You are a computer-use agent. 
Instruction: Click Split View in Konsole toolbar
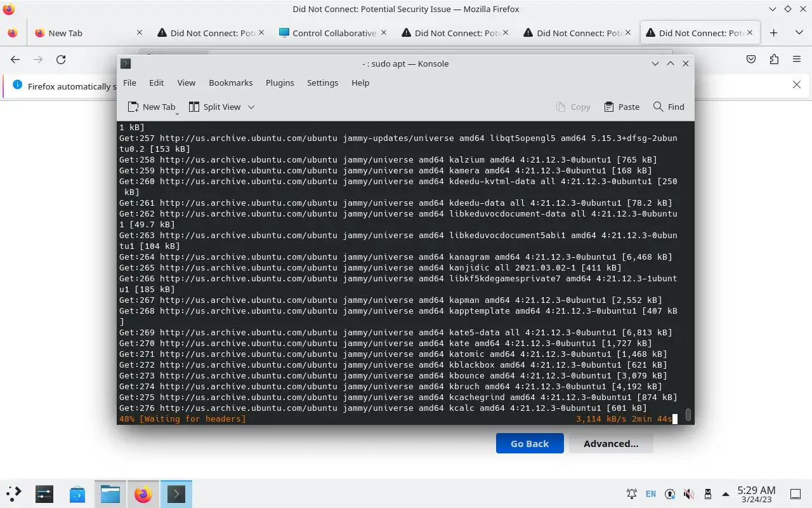tap(214, 107)
